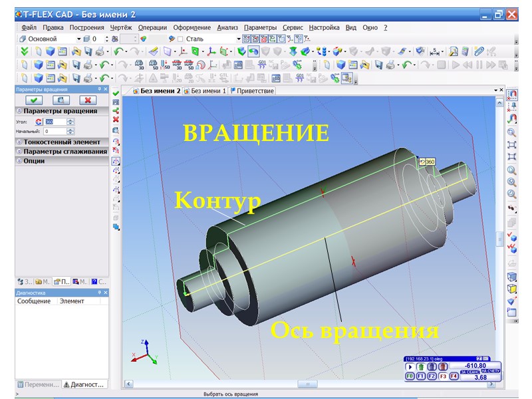Click the green check icon in the automenu
The width and height of the screenshot is (532, 399).
pyautogui.click(x=116, y=93)
